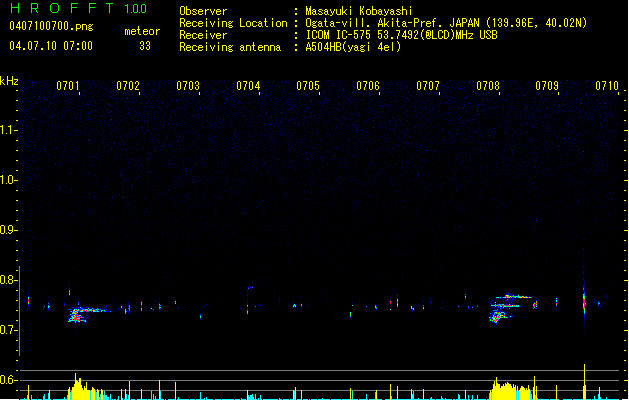
Task: Click the 'Receiving antenna' label
Action: [230, 47]
